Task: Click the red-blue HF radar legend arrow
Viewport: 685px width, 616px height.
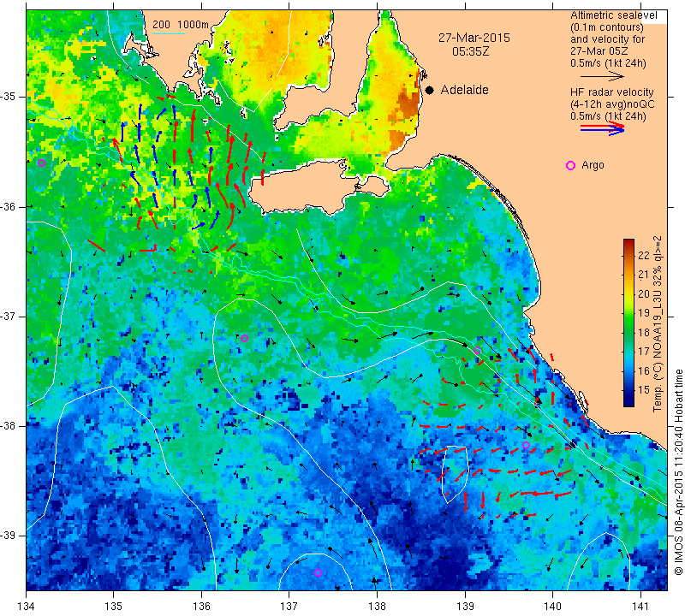Action: [x=602, y=128]
